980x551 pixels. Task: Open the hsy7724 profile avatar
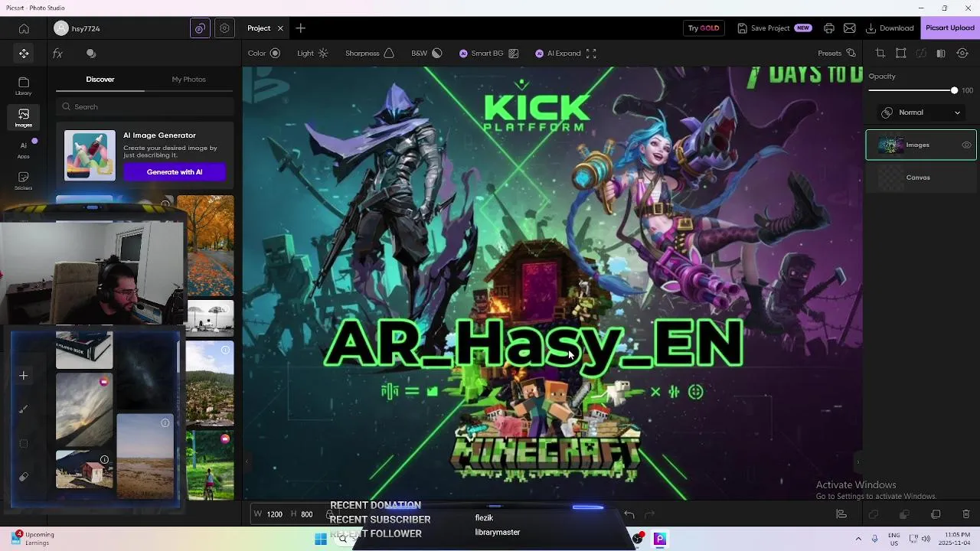point(61,28)
